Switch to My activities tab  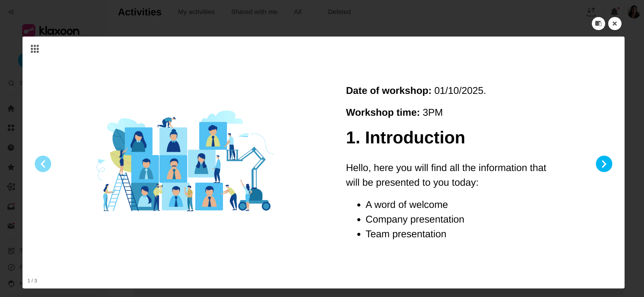point(196,12)
